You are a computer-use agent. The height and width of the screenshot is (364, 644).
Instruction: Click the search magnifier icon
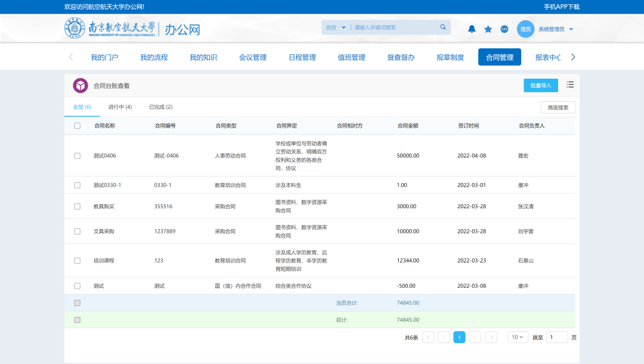442,27
